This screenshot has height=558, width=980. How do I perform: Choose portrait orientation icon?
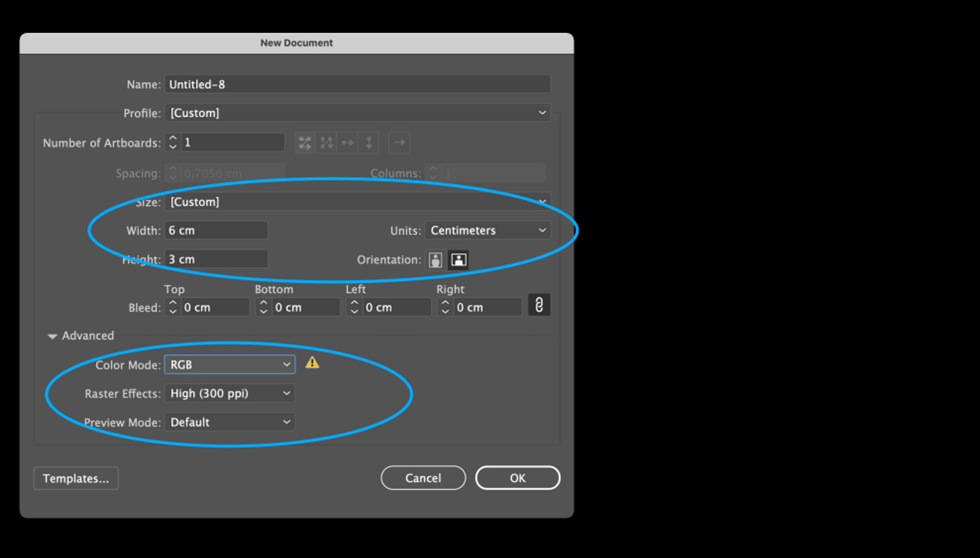pos(435,260)
